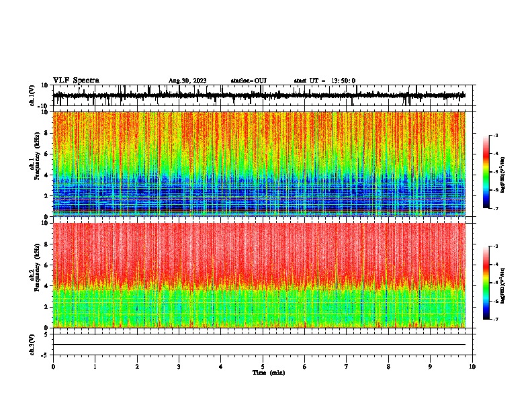Image resolution: width=532 pixels, height=411 pixels.
Task: Click the ch.2 spectrogram panel
Action: pos(259,275)
